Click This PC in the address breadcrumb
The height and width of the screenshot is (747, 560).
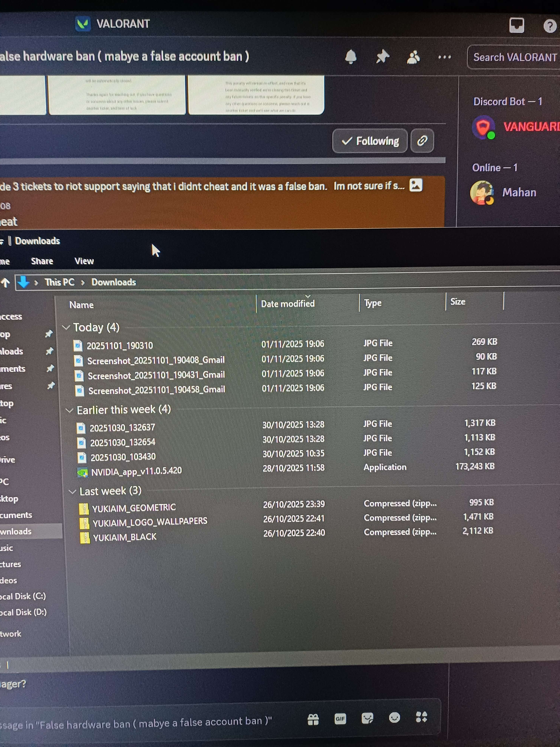(x=59, y=282)
